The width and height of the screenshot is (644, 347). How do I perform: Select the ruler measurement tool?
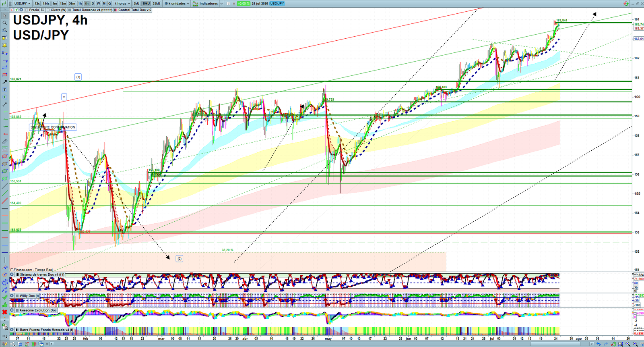click(x=4, y=141)
